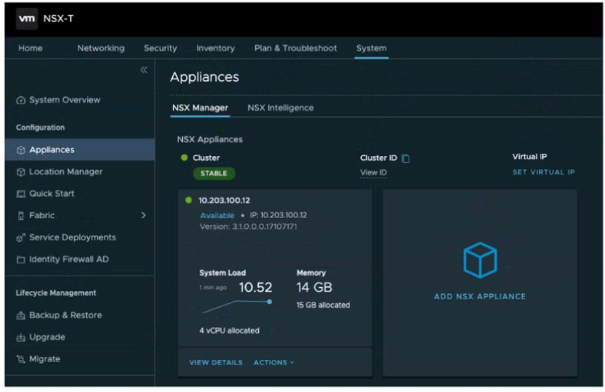Click the system load graph data point
This screenshot has width=605, height=392.
tap(269, 302)
